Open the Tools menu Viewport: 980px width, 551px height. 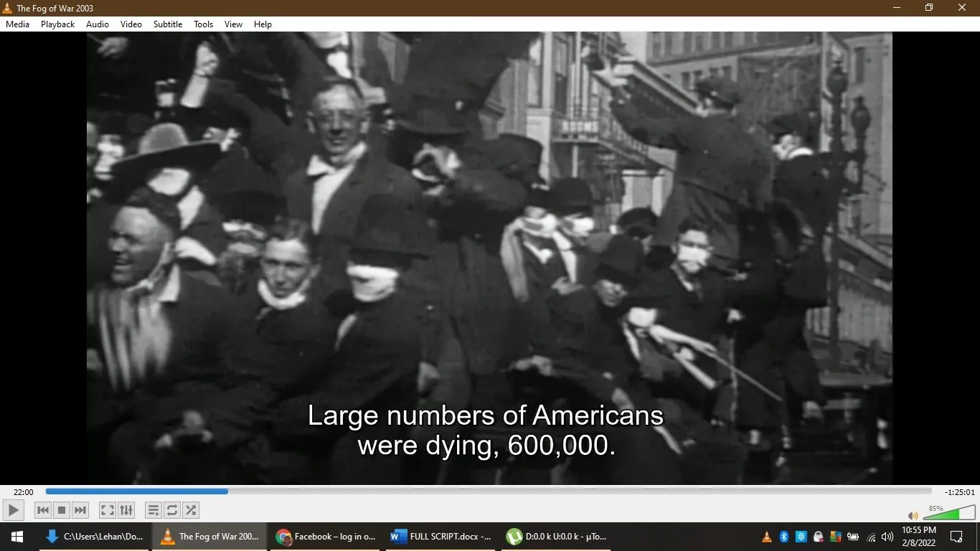(204, 24)
